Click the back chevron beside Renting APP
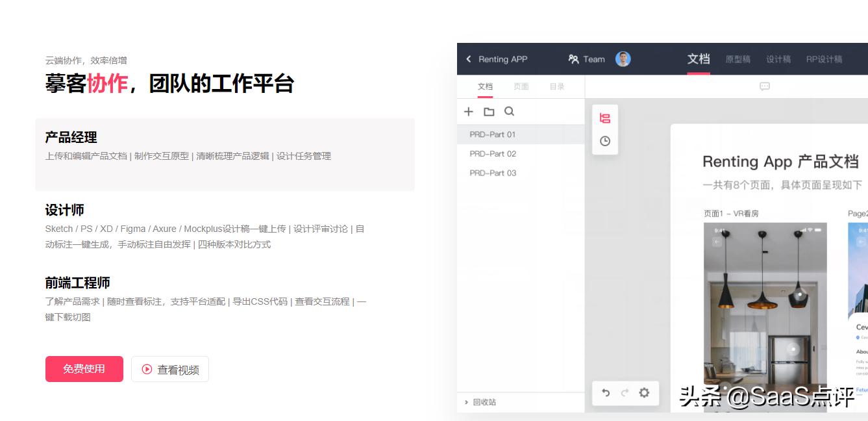The height and width of the screenshot is (421, 868). 469,59
